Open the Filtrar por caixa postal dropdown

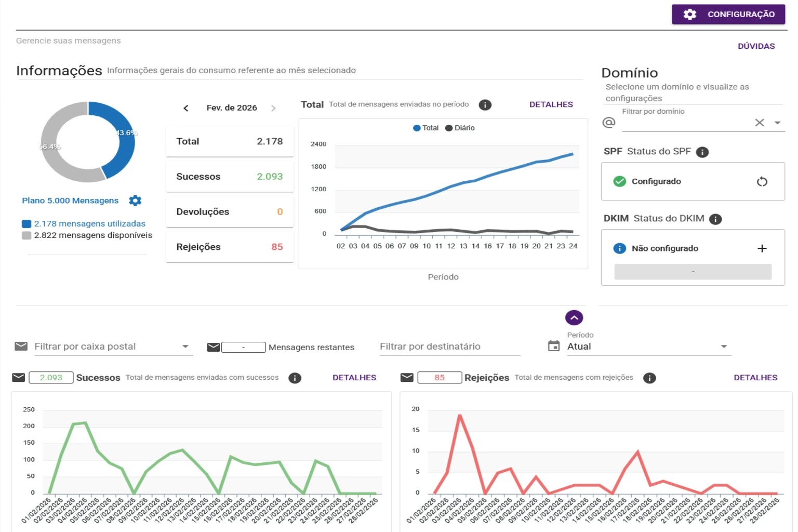point(185,345)
